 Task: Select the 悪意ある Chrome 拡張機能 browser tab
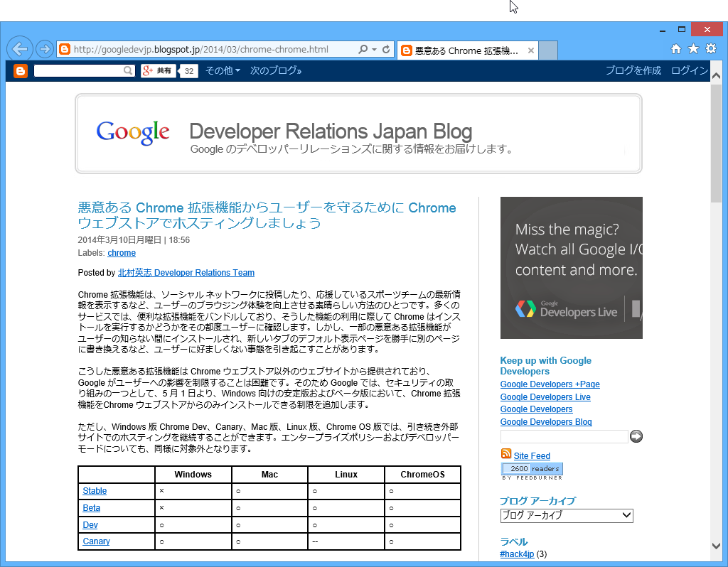462,50
